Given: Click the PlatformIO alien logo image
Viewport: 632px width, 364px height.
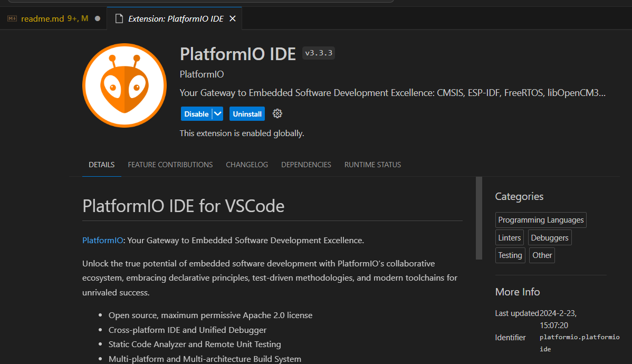Looking at the screenshot, I should (x=125, y=85).
